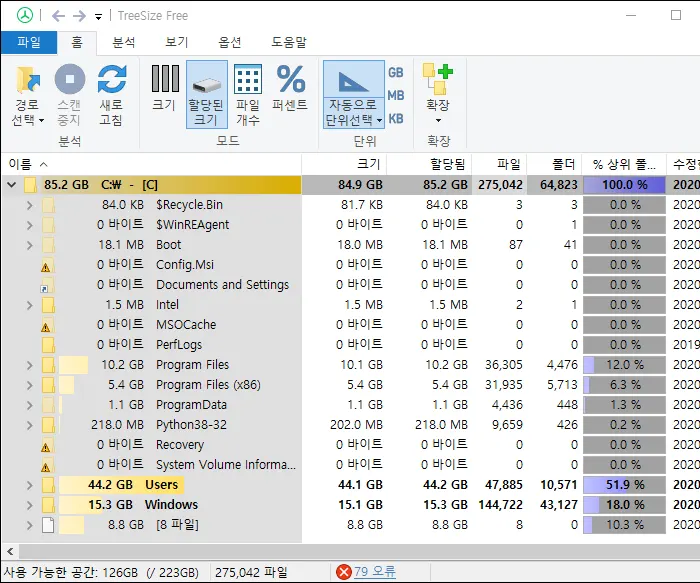This screenshot has width=700, height=583.
Task: Select the 파일 개수 mode
Action: 248,95
